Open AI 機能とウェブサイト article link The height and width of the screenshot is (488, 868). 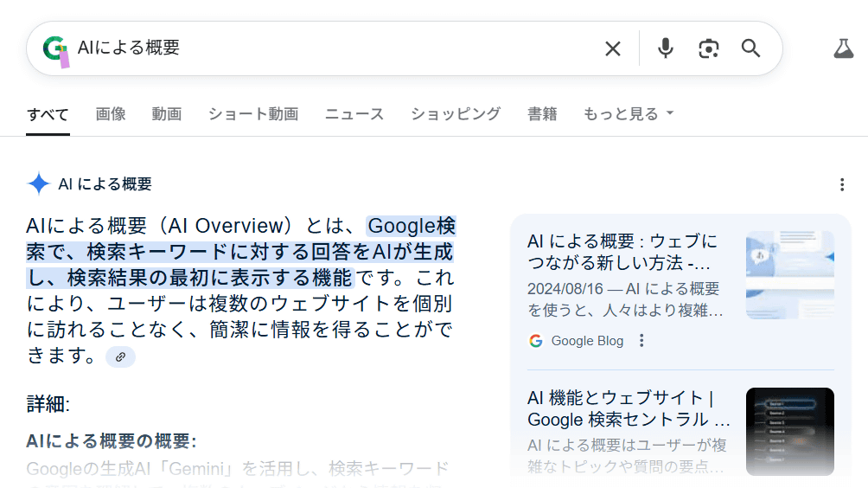point(629,408)
